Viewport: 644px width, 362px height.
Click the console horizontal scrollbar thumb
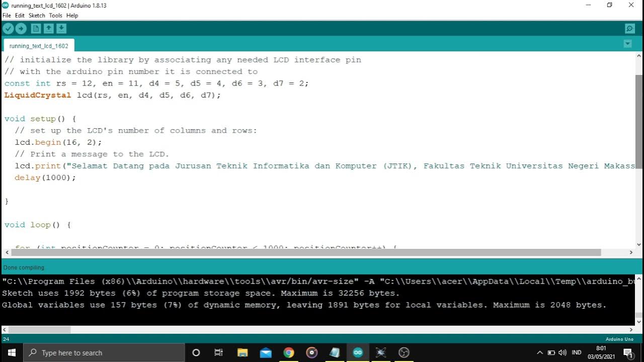39,330
